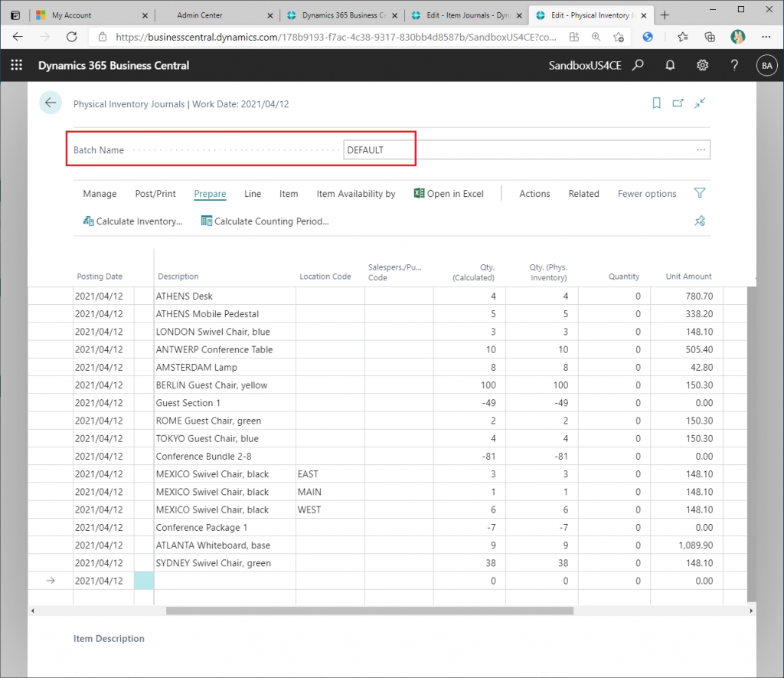
Task: Click the browser address bar URL
Action: [x=336, y=37]
